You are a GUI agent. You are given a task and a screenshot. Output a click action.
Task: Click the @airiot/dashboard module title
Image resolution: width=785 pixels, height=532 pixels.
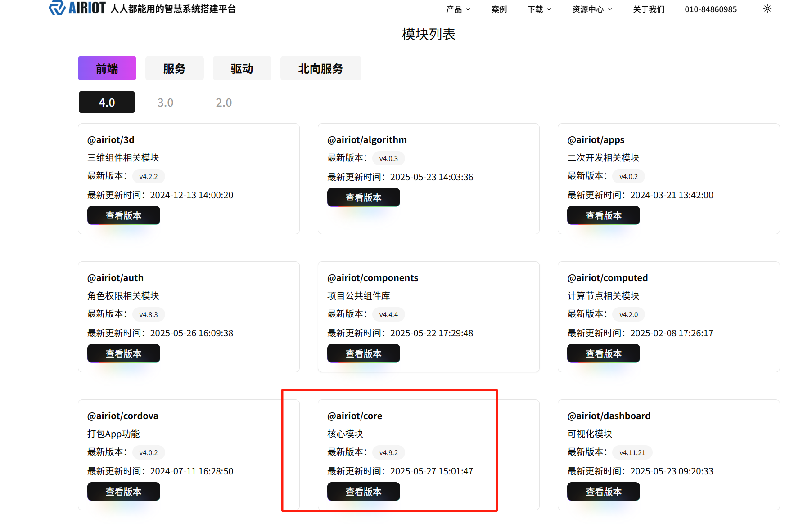[609, 416]
